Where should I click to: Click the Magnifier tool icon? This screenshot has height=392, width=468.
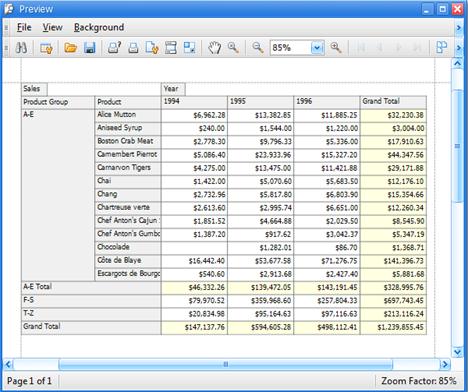(233, 48)
